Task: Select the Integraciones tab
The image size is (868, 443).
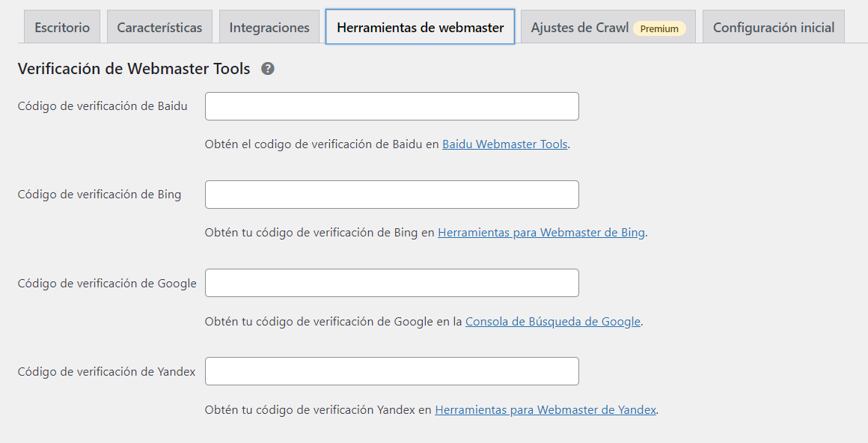Action: (x=269, y=25)
